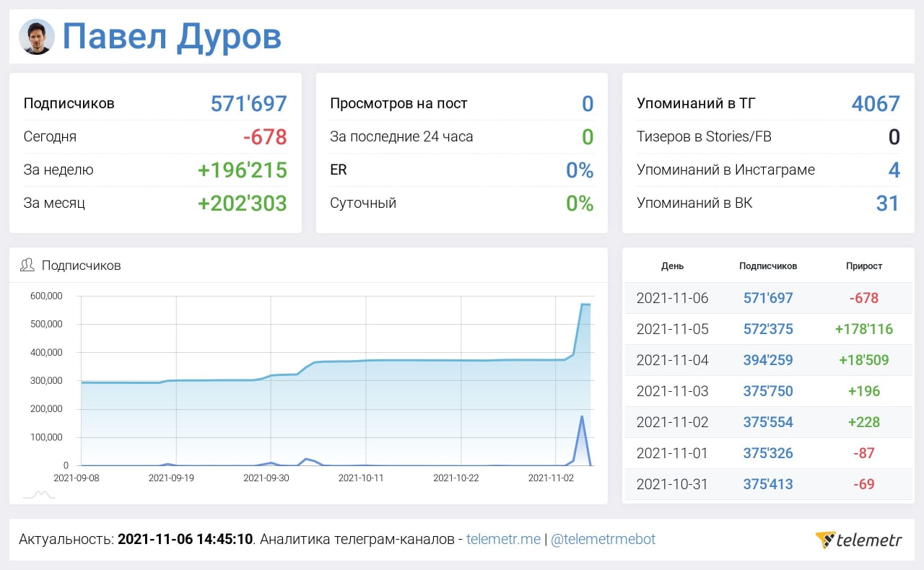Screen dimensions: 924x570
Task: Click the 375'750 subscribers cell
Action: 768,391
